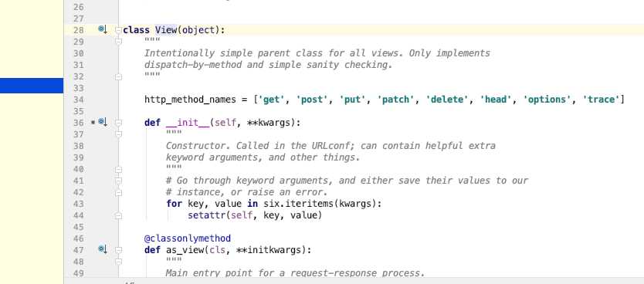This screenshot has height=284, width=644.
Task: Collapse the class View code block
Action: pos(118,30)
